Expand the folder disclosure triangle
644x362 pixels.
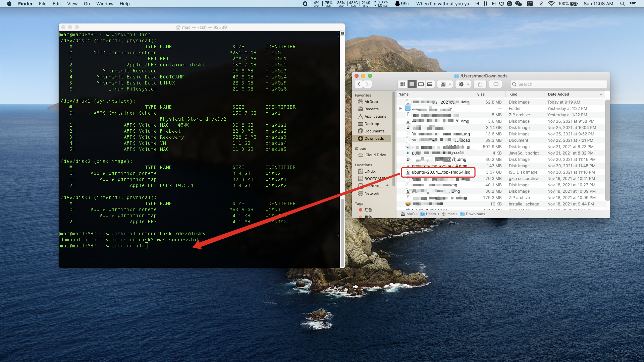pyautogui.click(x=400, y=109)
